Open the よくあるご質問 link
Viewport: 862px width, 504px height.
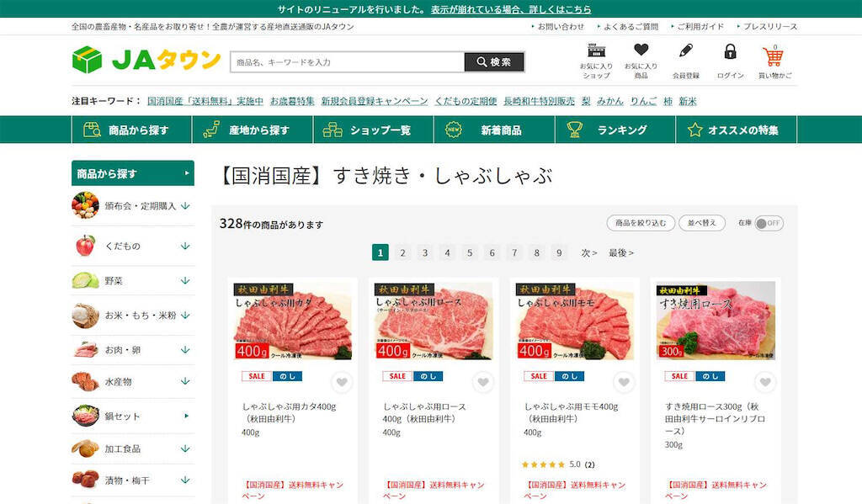click(631, 26)
